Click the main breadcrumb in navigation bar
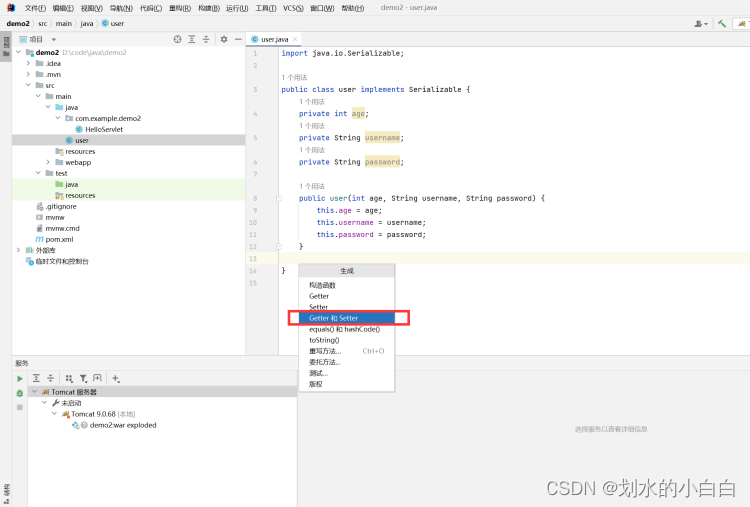Image resolution: width=750 pixels, height=507 pixels. tap(64, 23)
